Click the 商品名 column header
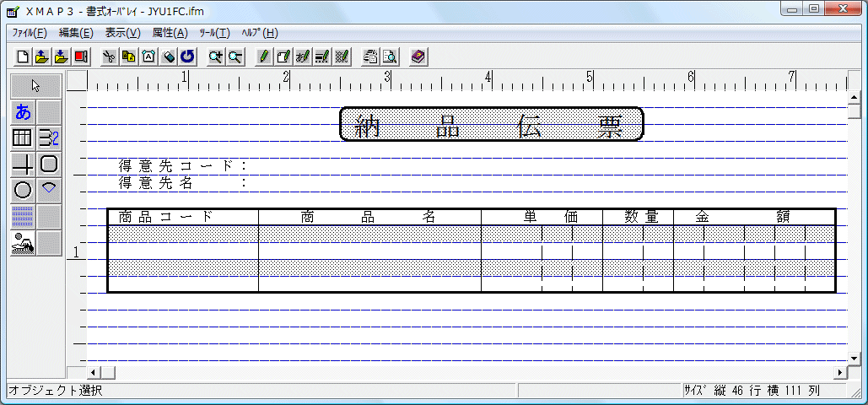Screen dimensions: 868x405 pos(369,217)
